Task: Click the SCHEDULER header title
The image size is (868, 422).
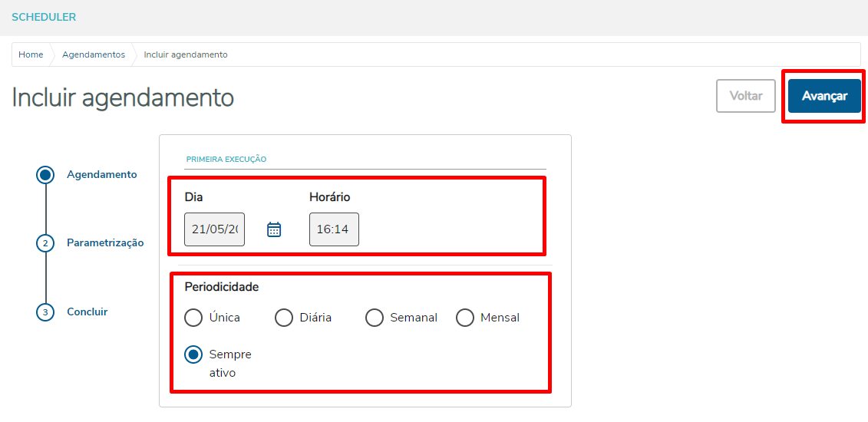Action: [44, 17]
